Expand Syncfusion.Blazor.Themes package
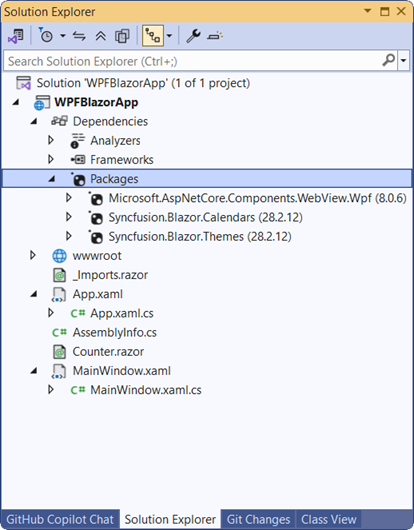The width and height of the screenshot is (414, 530). coord(69,236)
